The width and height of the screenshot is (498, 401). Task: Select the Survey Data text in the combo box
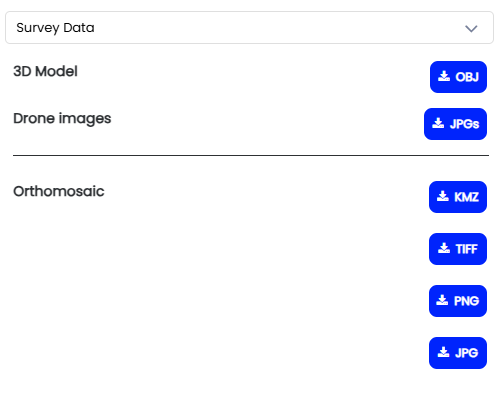pos(55,28)
